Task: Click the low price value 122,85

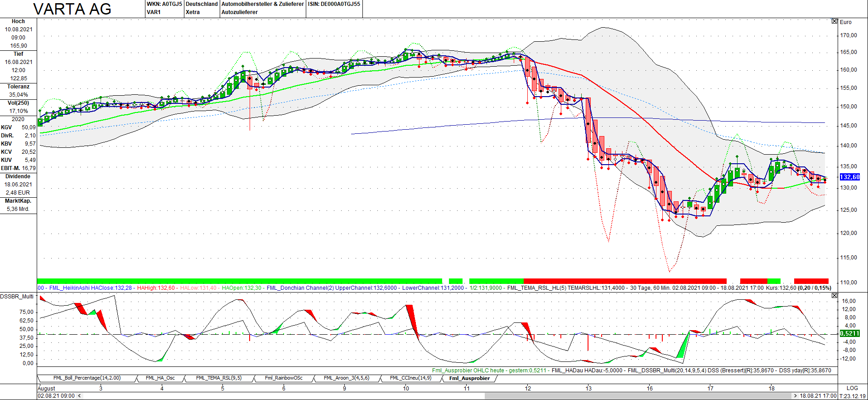Action: 19,78
